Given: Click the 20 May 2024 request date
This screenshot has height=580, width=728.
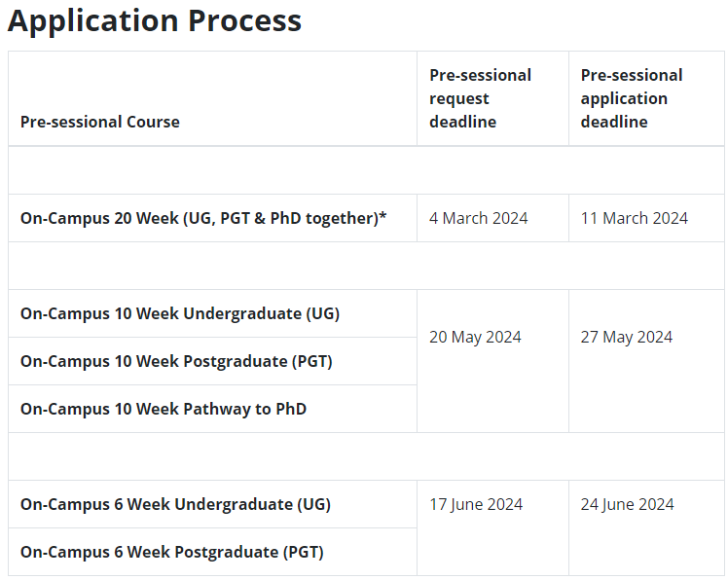Looking at the screenshot, I should pos(475,337).
